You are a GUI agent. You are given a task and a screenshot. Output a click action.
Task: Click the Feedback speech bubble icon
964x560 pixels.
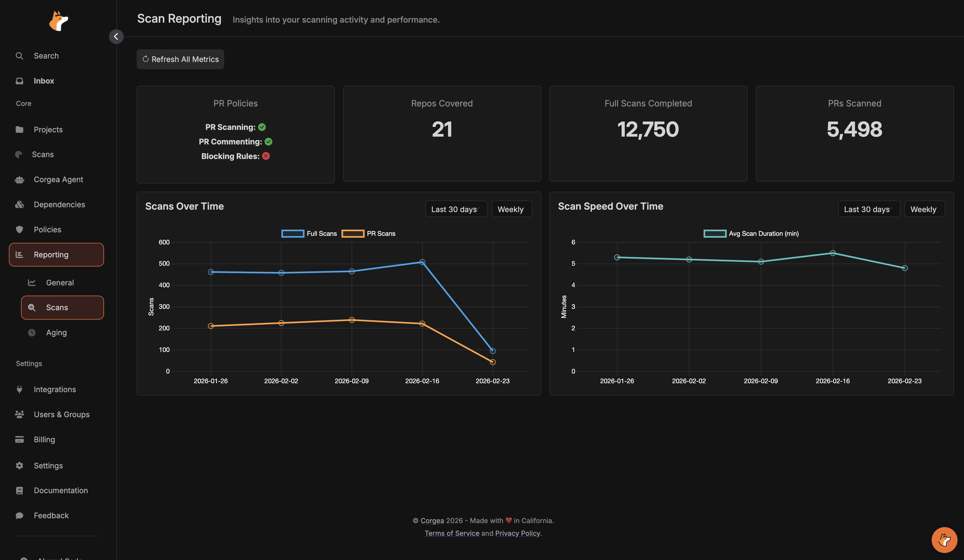tap(19, 516)
